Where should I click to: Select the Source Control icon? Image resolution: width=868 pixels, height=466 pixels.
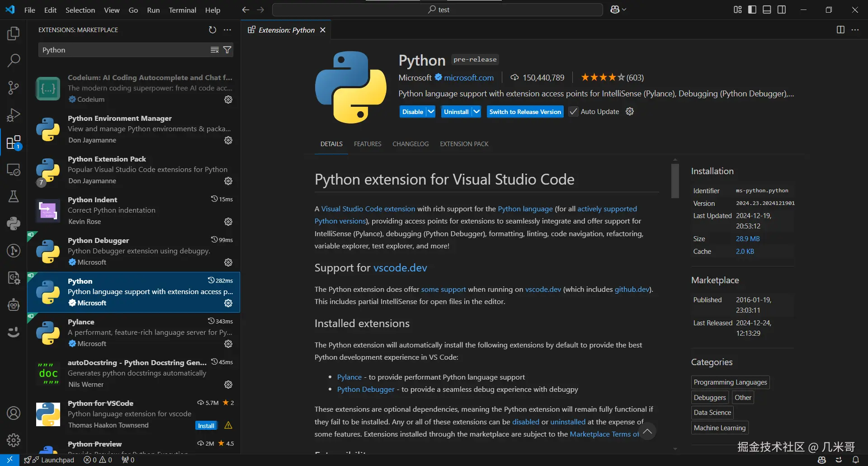click(14, 88)
